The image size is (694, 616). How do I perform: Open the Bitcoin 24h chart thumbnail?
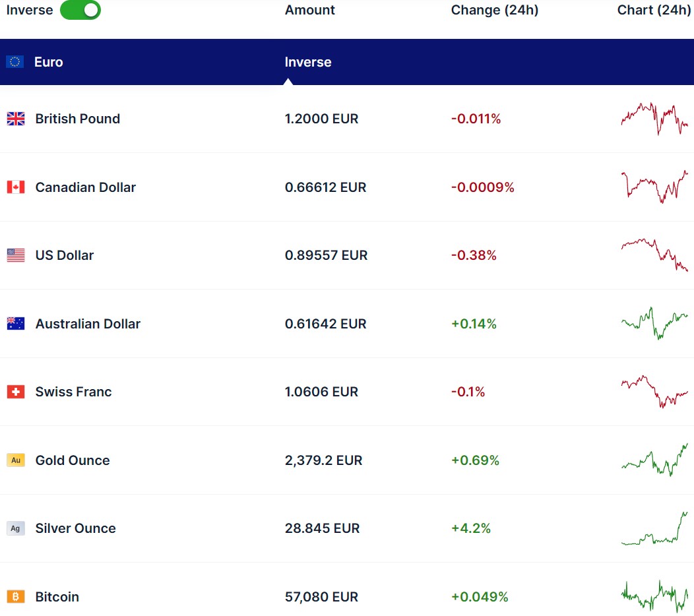pyautogui.click(x=654, y=596)
